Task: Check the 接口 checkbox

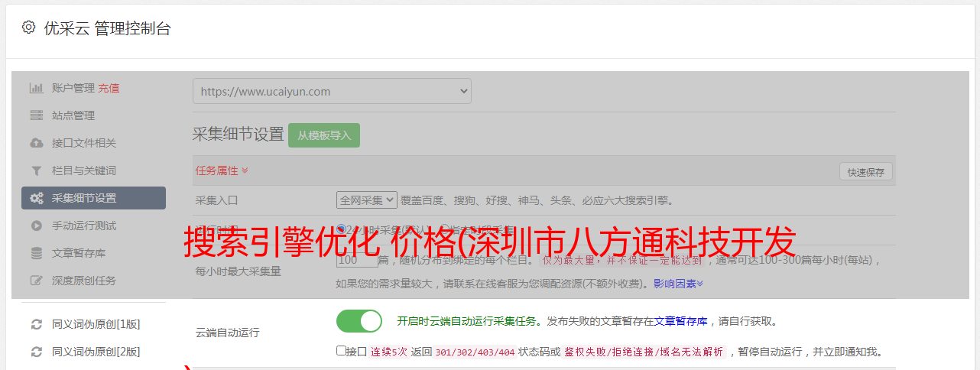Action: pyautogui.click(x=341, y=351)
